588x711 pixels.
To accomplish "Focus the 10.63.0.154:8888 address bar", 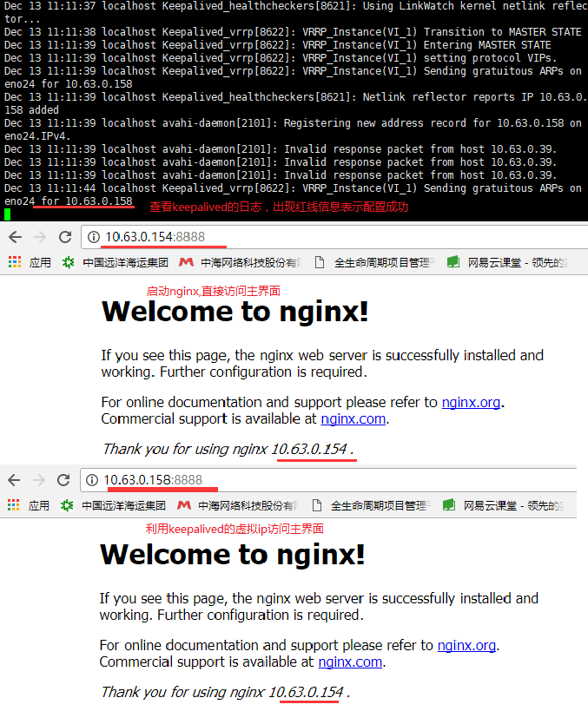I will [x=334, y=237].
